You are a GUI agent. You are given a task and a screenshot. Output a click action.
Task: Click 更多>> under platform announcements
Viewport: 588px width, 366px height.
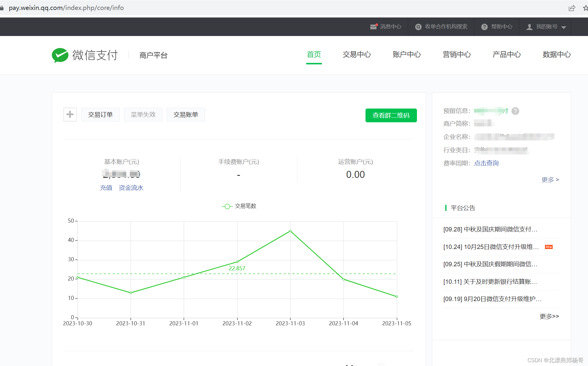click(x=549, y=316)
